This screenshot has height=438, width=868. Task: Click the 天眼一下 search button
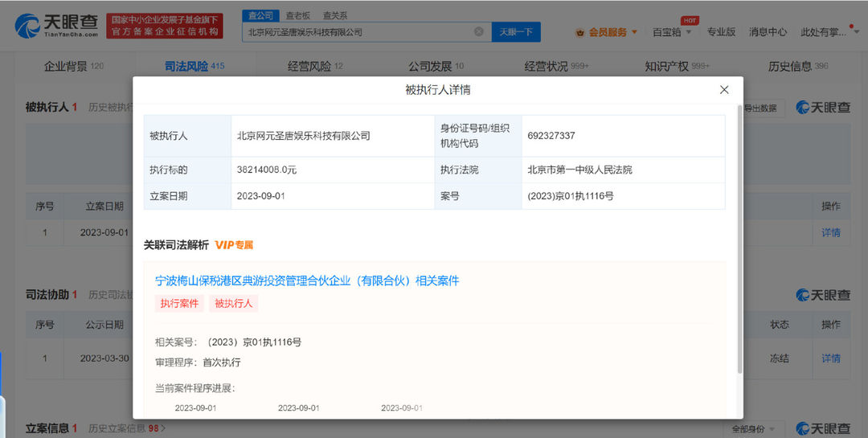(x=516, y=32)
